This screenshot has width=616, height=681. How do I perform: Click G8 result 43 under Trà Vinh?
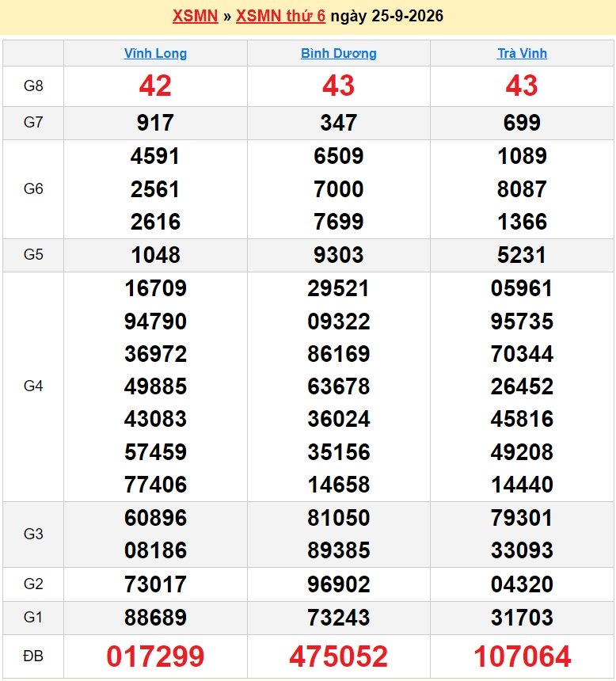tap(522, 86)
